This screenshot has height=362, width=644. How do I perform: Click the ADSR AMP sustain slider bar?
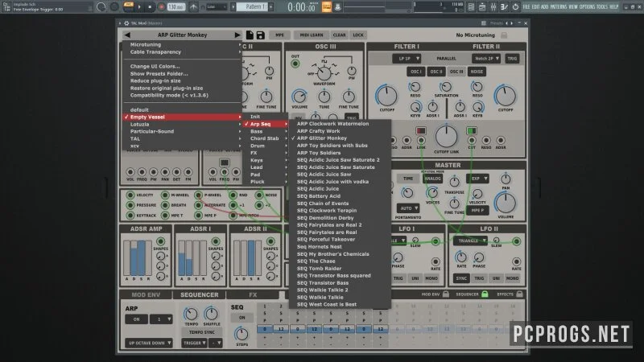pos(142,258)
